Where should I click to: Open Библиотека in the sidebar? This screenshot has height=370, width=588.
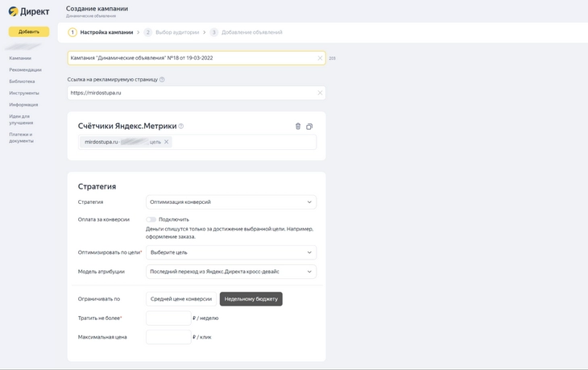tap(22, 81)
